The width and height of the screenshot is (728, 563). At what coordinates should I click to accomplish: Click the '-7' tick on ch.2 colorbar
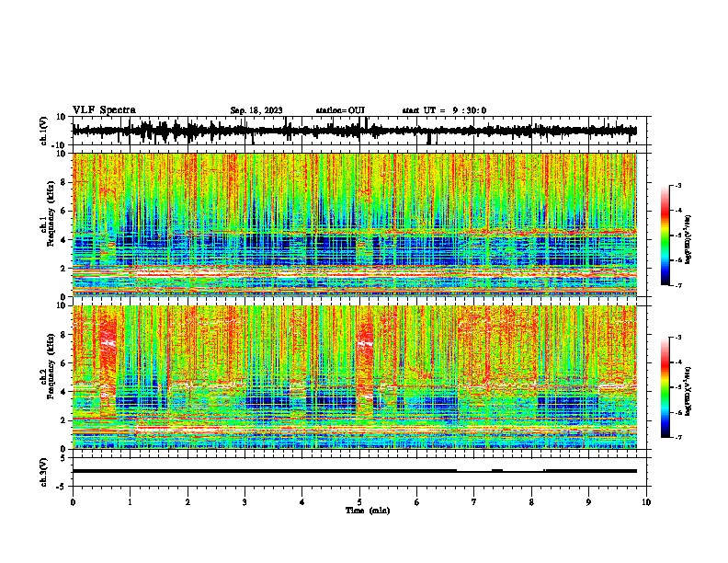(678, 438)
